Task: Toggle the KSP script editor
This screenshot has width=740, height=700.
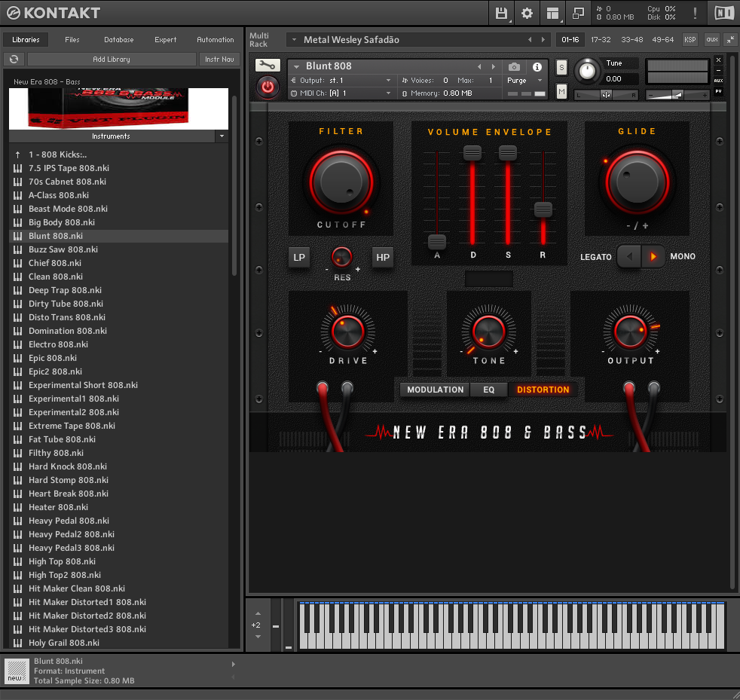Action: pos(690,40)
